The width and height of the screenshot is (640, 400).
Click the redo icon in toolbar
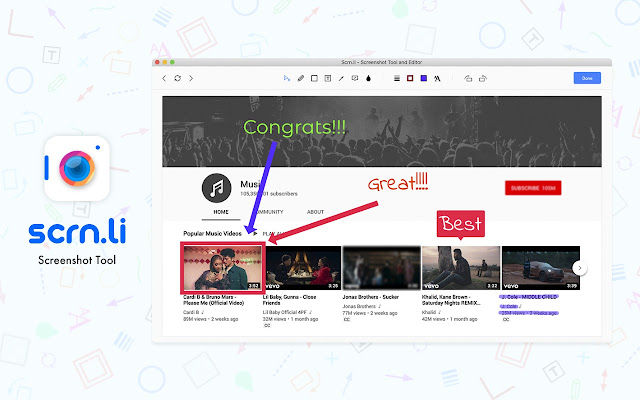tap(483, 78)
